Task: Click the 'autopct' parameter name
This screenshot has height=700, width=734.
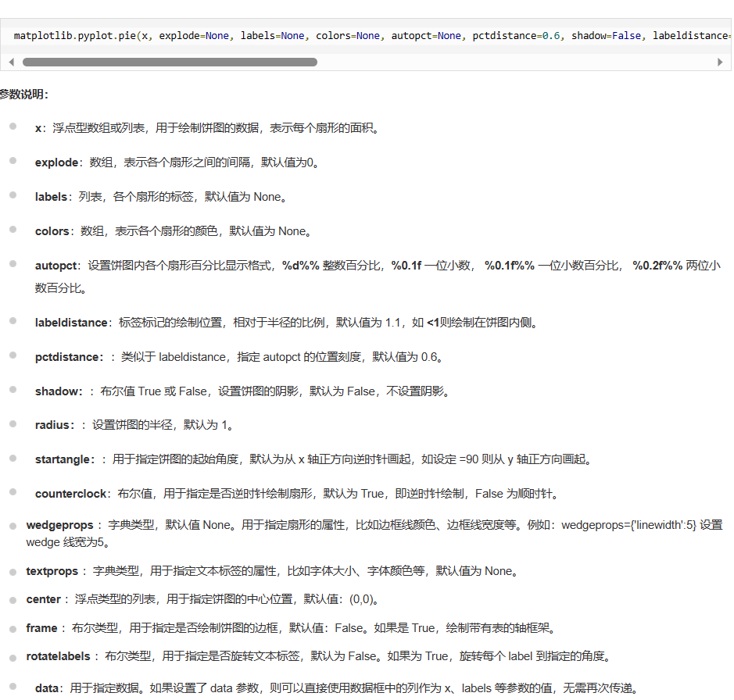Action: click(55, 266)
